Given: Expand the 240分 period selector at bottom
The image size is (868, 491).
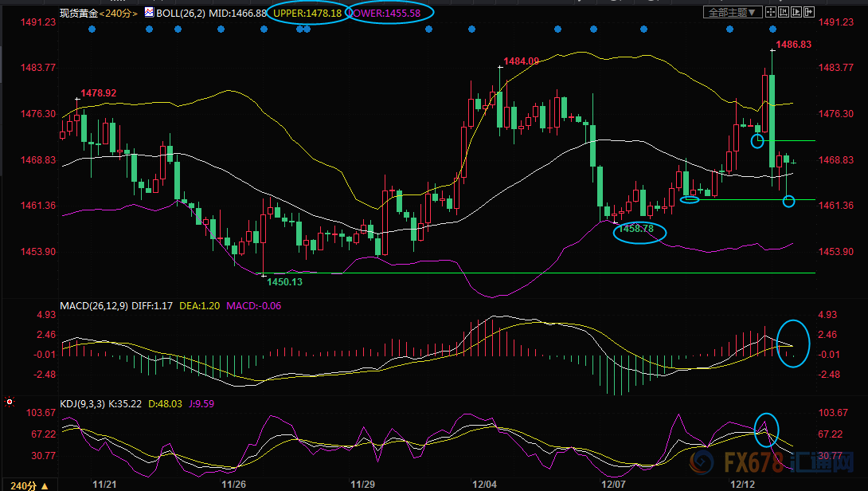Looking at the screenshot, I should click(x=29, y=485).
